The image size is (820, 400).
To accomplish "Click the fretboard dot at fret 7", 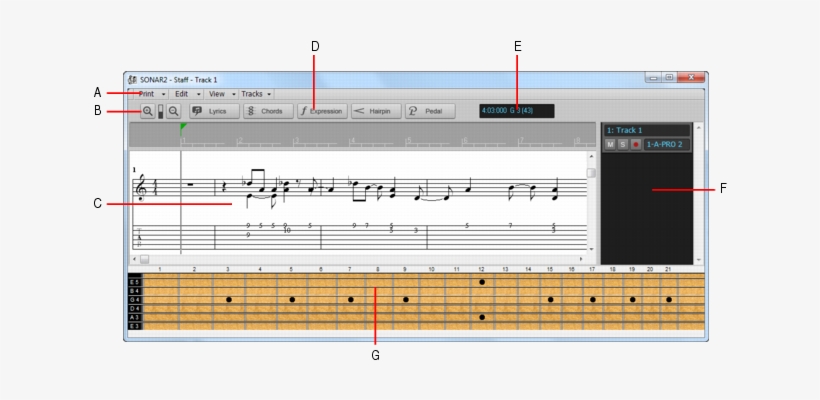I will (351, 300).
